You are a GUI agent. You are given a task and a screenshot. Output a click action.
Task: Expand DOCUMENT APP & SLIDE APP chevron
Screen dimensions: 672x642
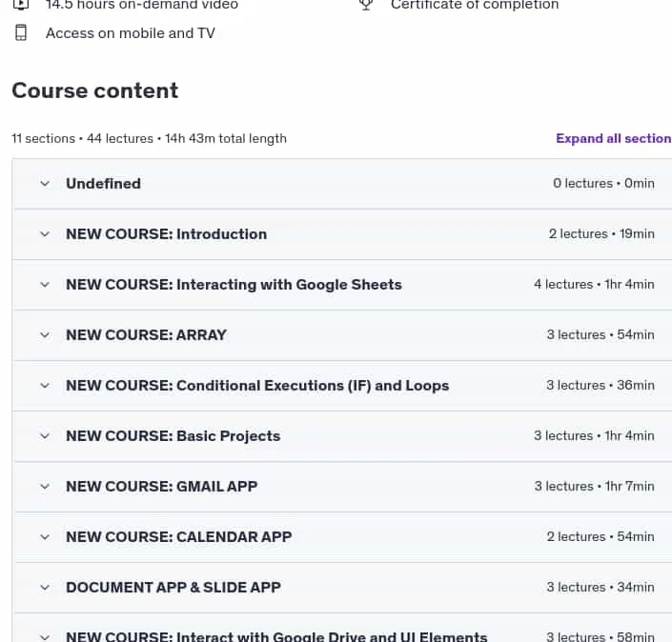pyautogui.click(x=45, y=587)
